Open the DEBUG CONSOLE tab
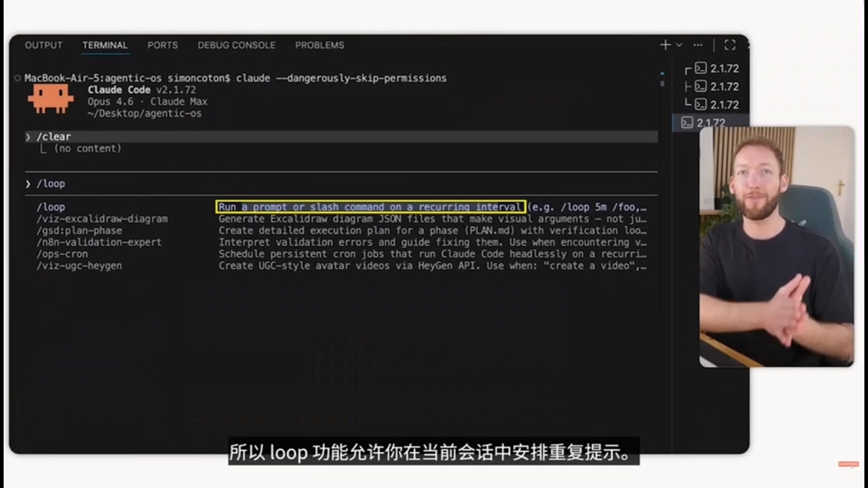 pyautogui.click(x=236, y=45)
